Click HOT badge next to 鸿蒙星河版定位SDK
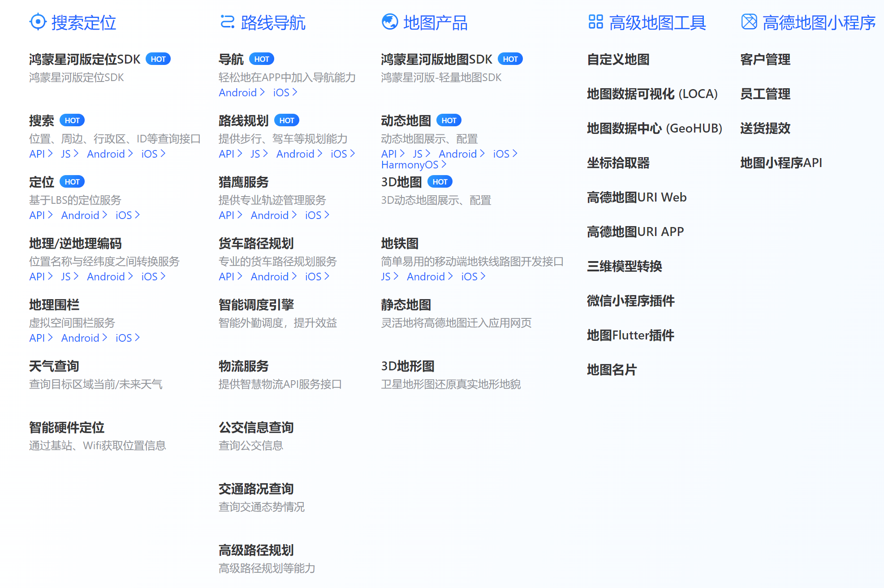This screenshot has height=588, width=884. coord(158,59)
